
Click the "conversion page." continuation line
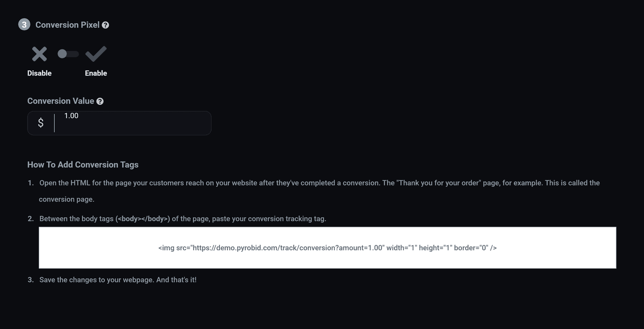(x=67, y=199)
